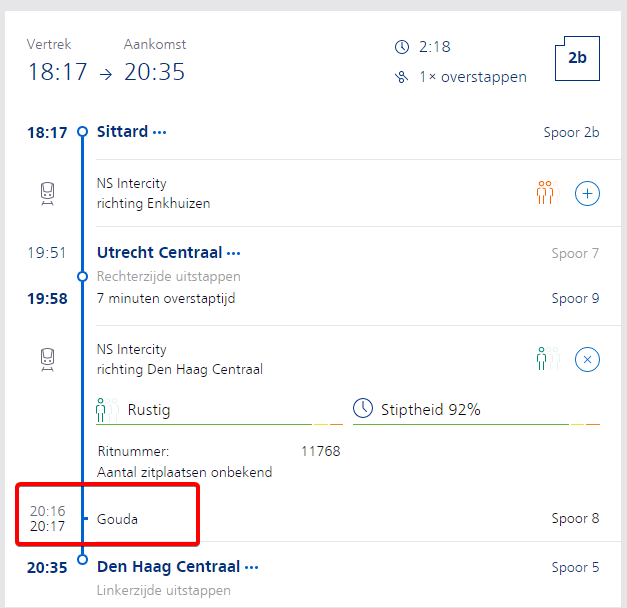Click the train icon for Utrecht leg
The width and height of the screenshot is (627, 608).
click(x=47, y=360)
